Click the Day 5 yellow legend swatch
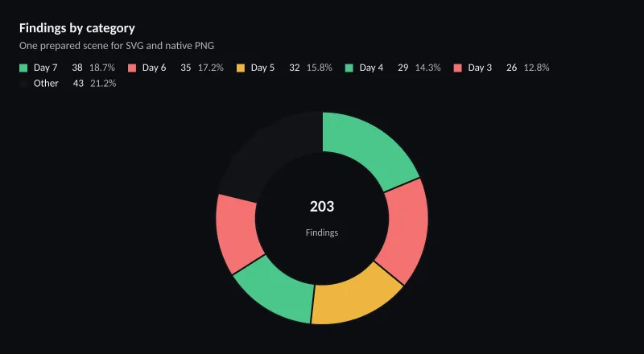This screenshot has height=354, width=644. (241, 68)
